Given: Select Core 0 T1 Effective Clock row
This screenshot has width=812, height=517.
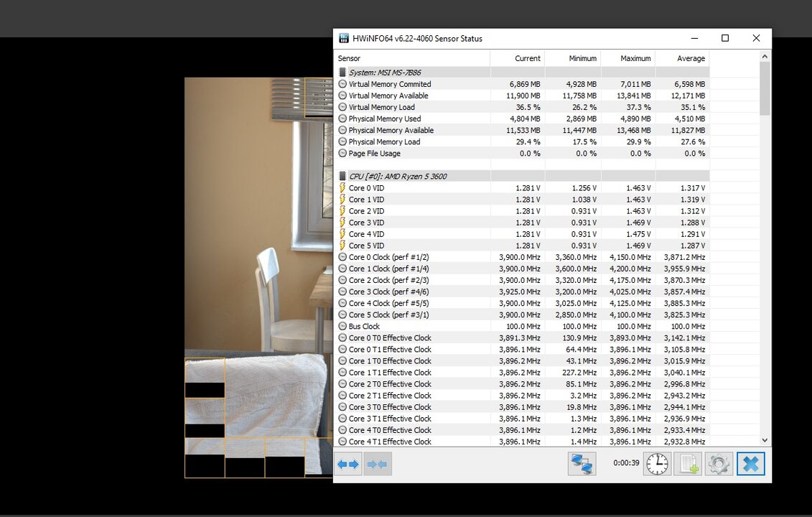Looking at the screenshot, I should coord(522,350).
